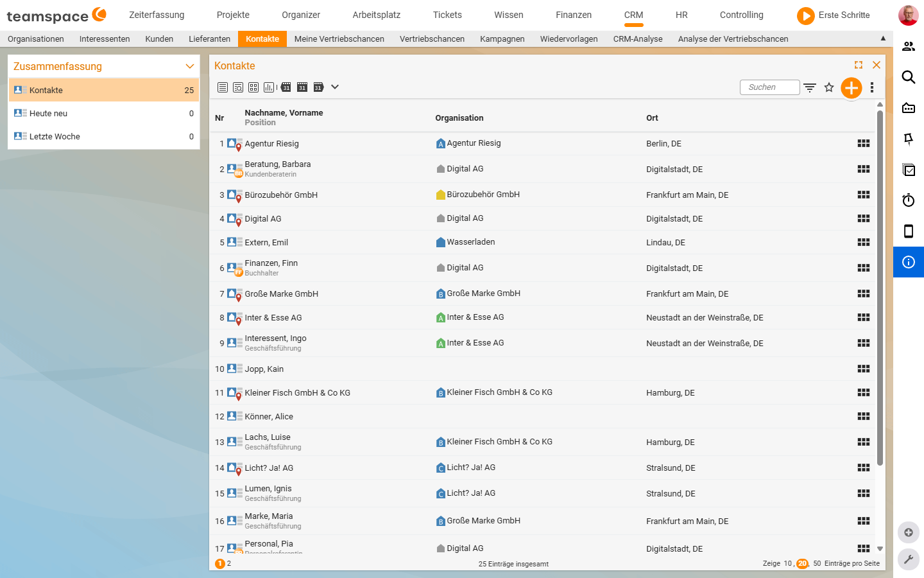Open the stopwatch timer icon in the sidebar
Viewport: 924px width, 578px height.
[x=909, y=200]
